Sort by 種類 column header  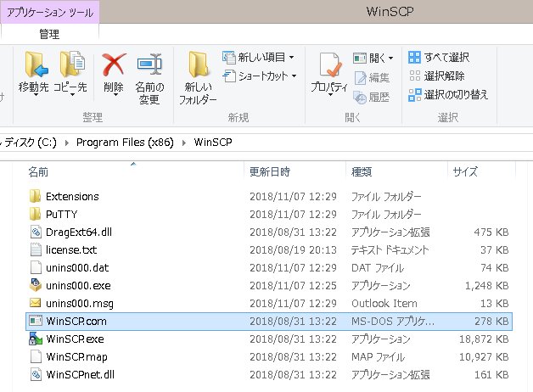tap(362, 172)
